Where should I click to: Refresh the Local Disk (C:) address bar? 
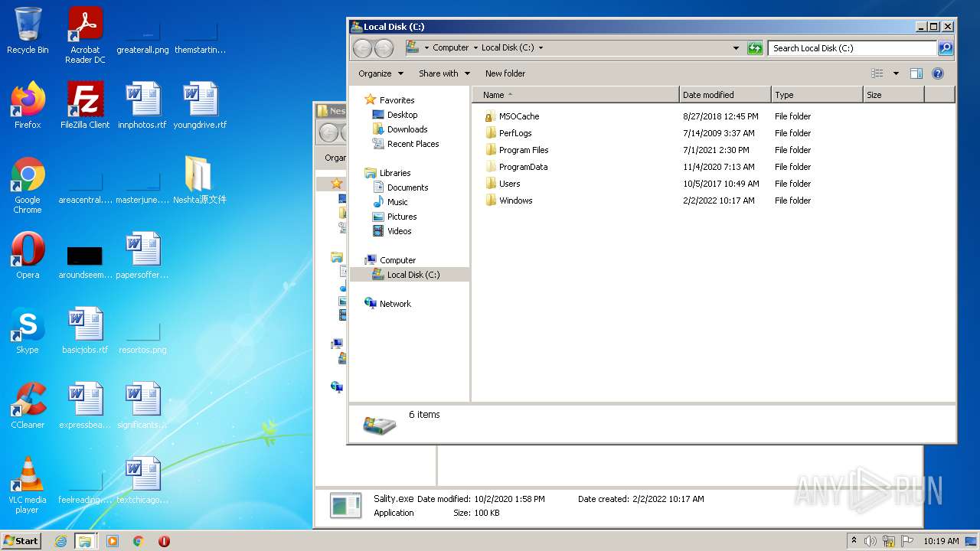click(755, 48)
